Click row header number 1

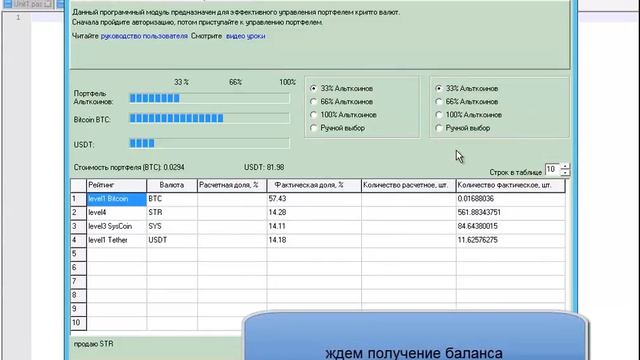coord(78,199)
